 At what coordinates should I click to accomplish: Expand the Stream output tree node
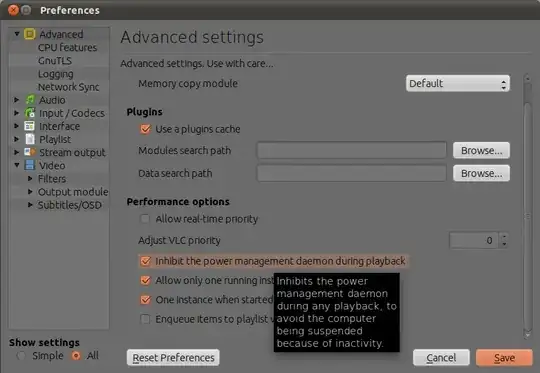pos(17,152)
